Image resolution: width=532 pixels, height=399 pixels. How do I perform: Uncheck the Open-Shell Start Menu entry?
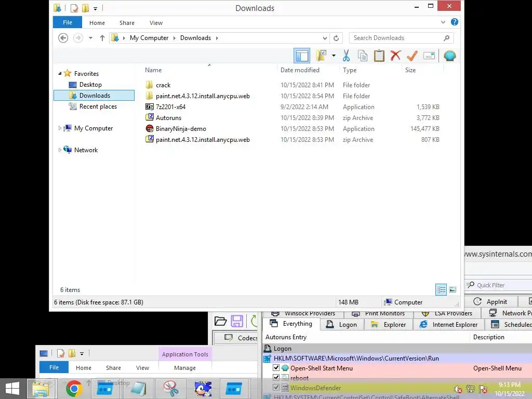(276, 368)
